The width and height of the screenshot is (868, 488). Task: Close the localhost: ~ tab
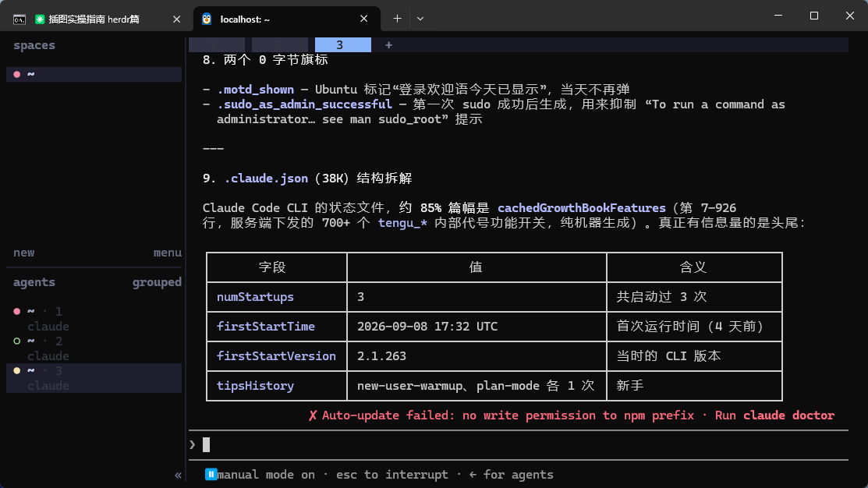363,18
